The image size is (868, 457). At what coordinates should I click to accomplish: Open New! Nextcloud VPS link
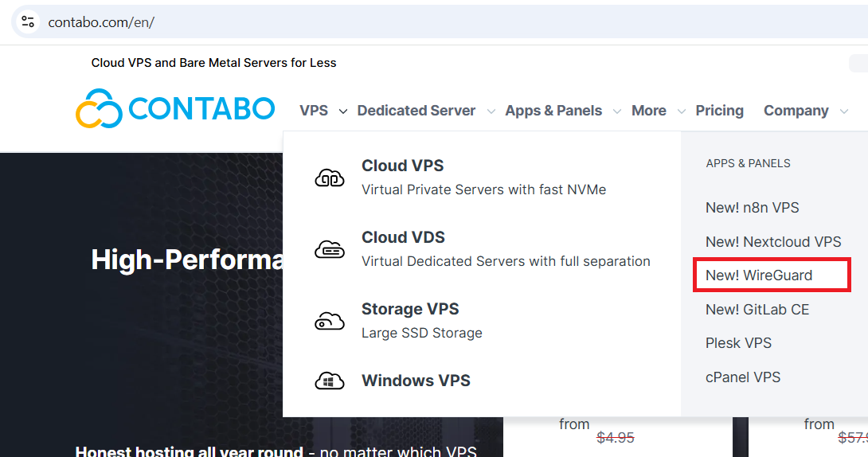point(773,242)
